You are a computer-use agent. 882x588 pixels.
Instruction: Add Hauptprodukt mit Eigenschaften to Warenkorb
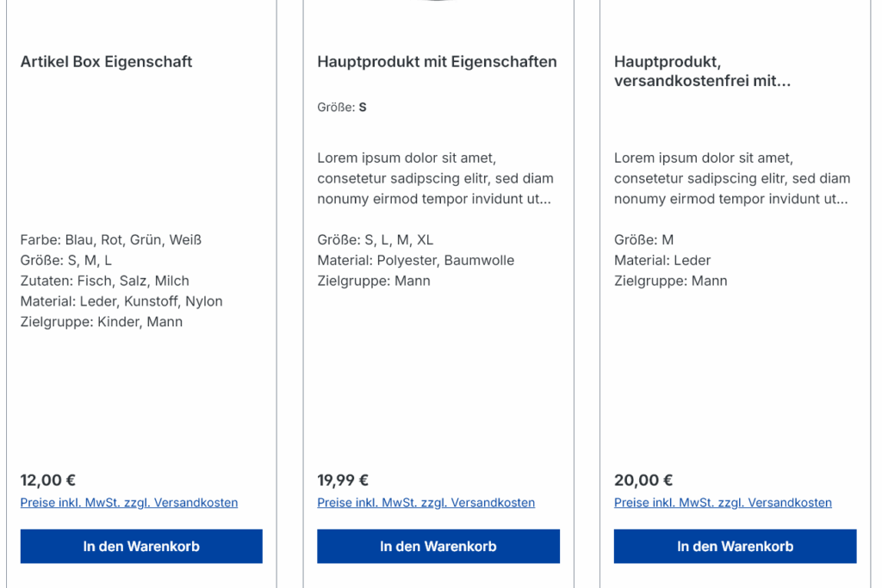(438, 546)
